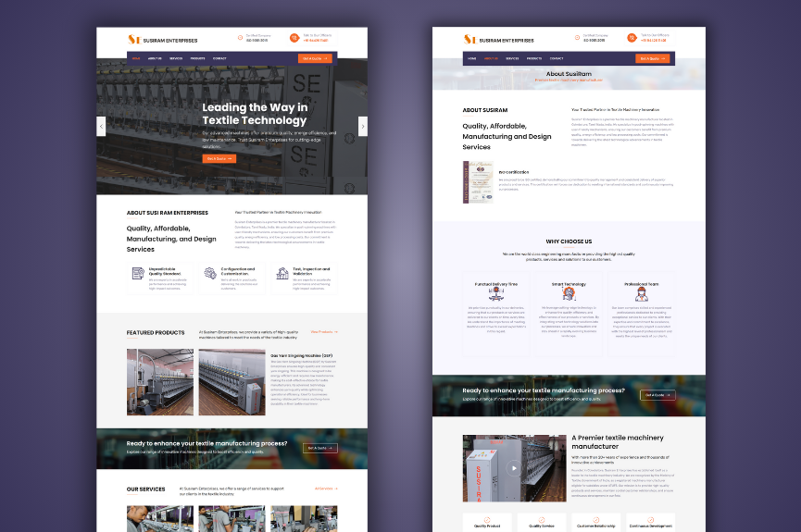Open the middle Our Services photo
The image size is (801, 532).
[x=232, y=519]
